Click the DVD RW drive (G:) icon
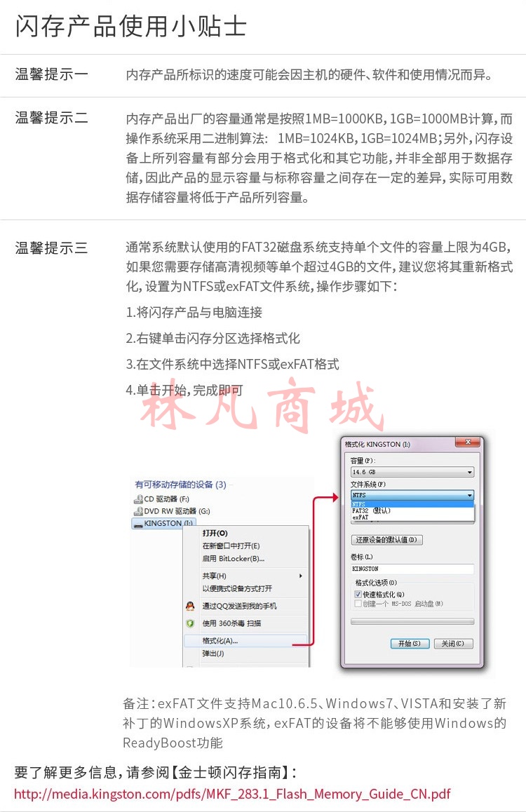This screenshot has width=526, height=812. pos(138,511)
